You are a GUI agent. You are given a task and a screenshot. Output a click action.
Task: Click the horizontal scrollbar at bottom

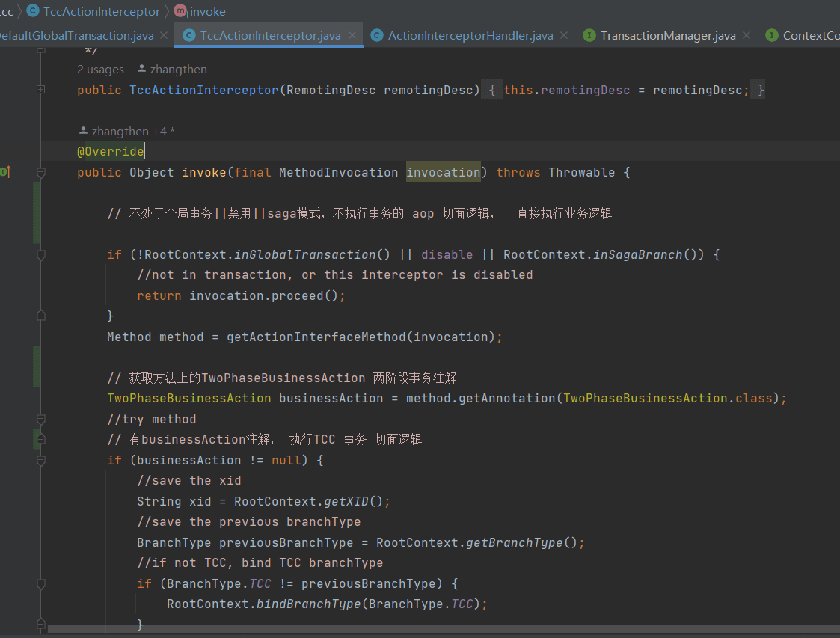[444, 629]
